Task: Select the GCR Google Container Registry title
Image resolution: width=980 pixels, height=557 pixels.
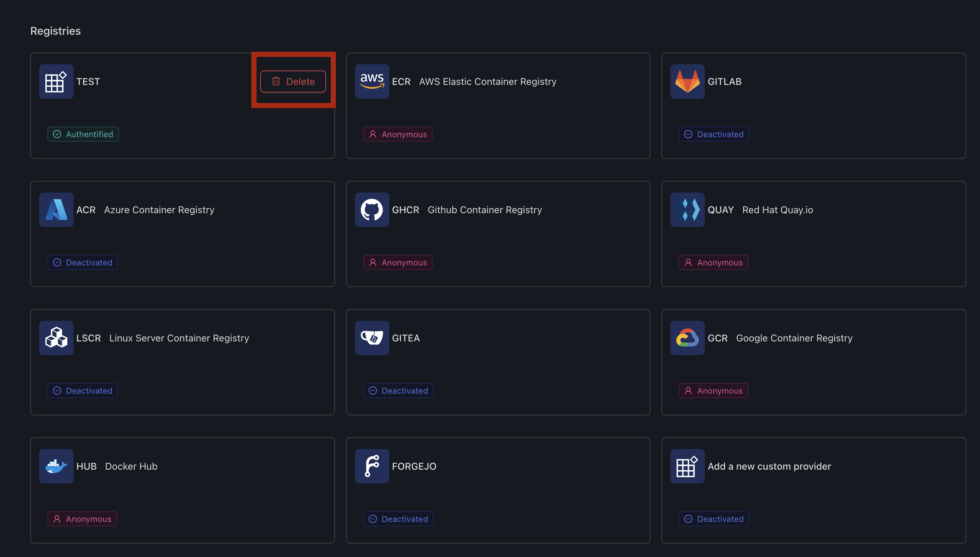Action: (x=780, y=338)
